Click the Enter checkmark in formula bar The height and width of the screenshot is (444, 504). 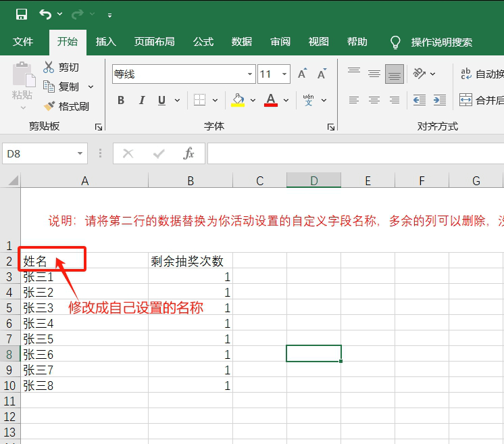pyautogui.click(x=159, y=153)
